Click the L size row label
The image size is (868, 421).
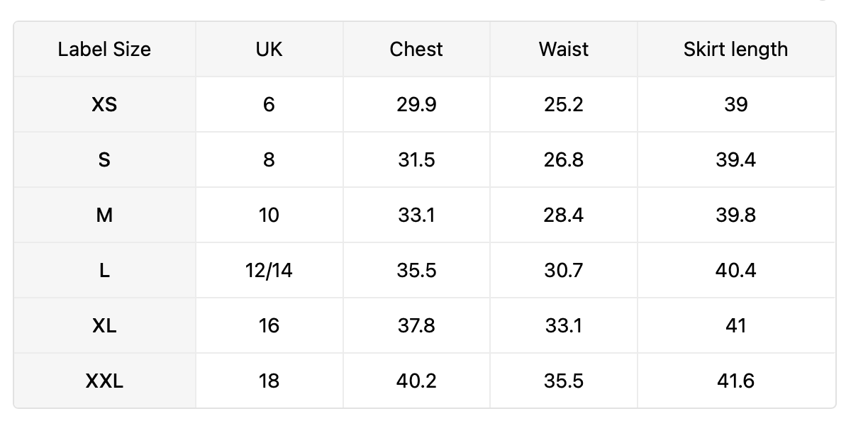[104, 270]
